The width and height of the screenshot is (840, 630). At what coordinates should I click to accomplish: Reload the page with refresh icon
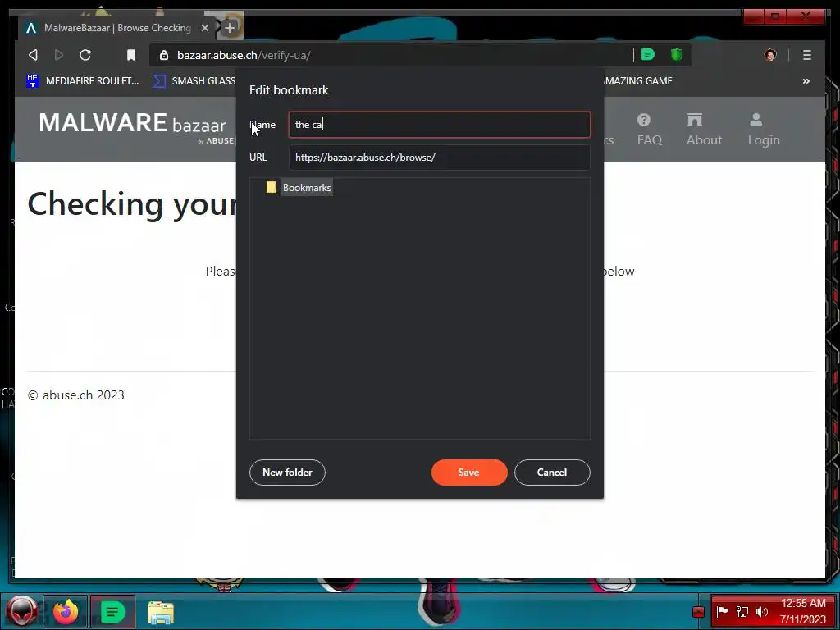[x=85, y=55]
